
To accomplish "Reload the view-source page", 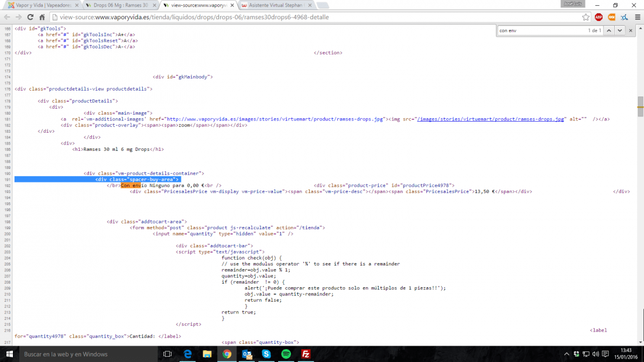I will pos(30,17).
